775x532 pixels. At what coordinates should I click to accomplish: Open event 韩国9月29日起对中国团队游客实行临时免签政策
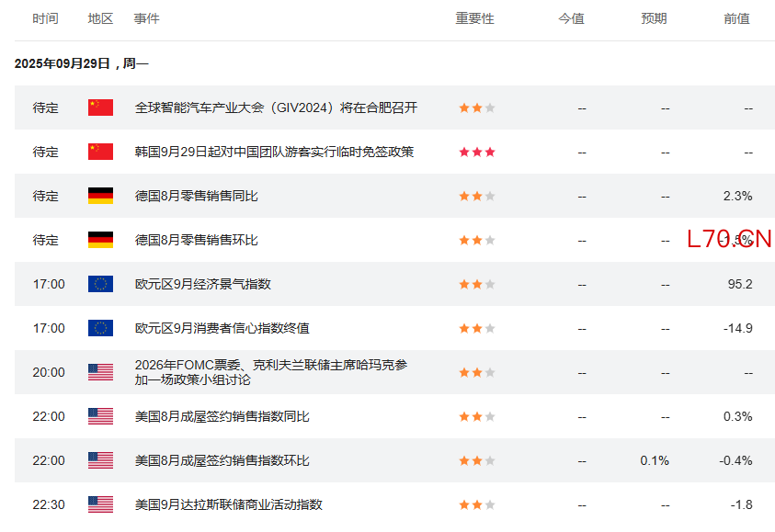click(274, 152)
